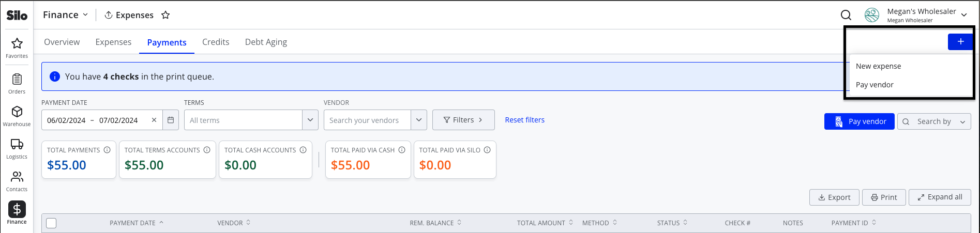This screenshot has width=980, height=233.
Task: Select New expense from the menu
Action: [878, 66]
